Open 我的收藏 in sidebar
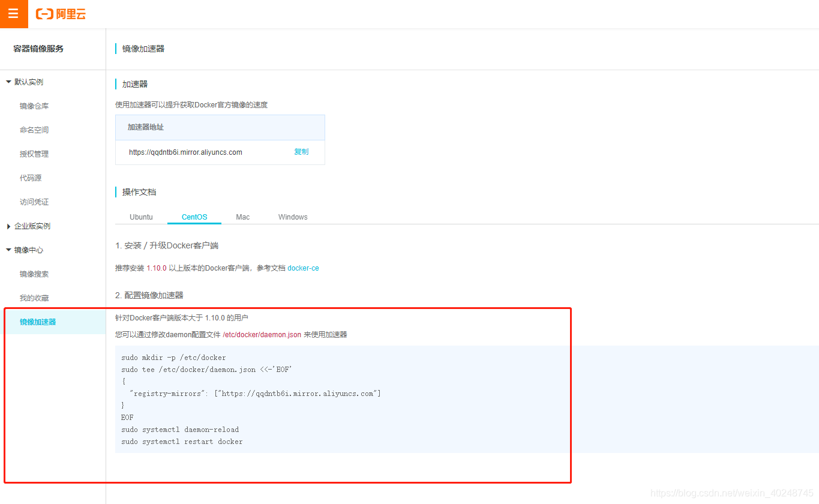The width and height of the screenshot is (819, 504). [x=34, y=298]
